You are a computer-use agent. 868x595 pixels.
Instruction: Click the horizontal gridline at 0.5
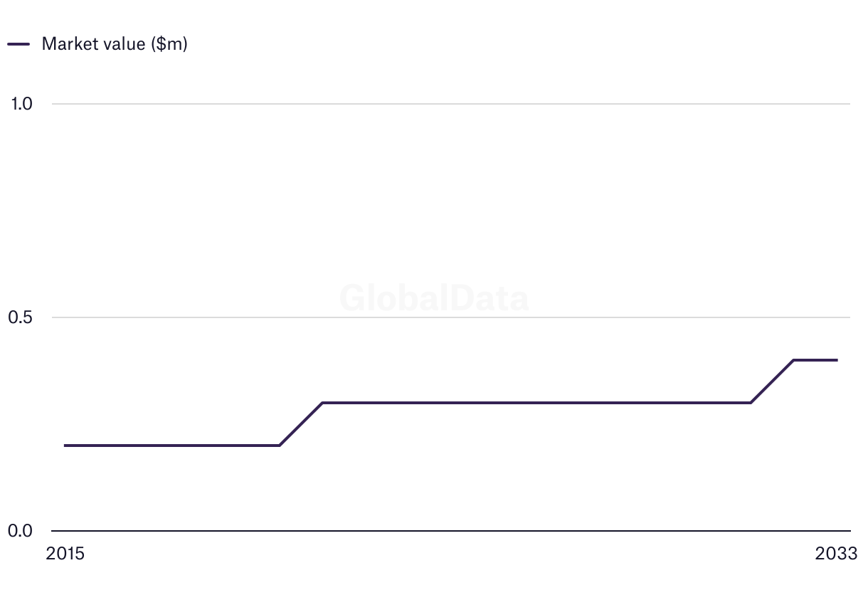pos(451,317)
